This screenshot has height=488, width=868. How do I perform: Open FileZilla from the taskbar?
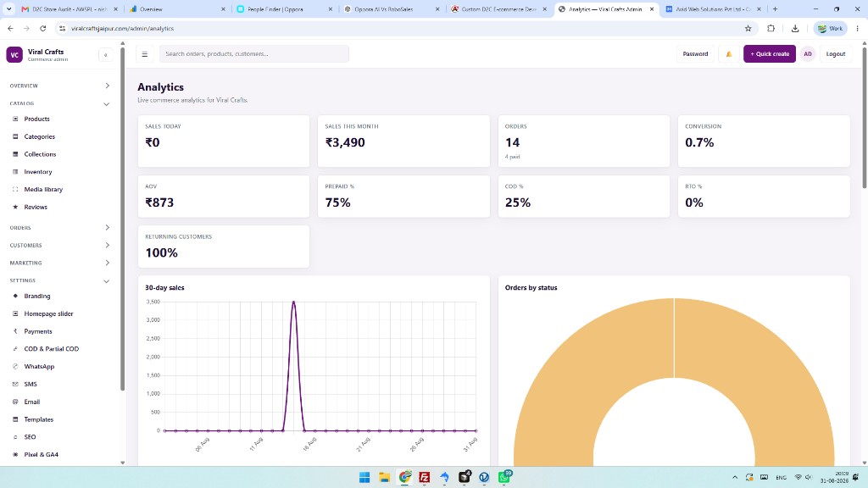(425, 477)
